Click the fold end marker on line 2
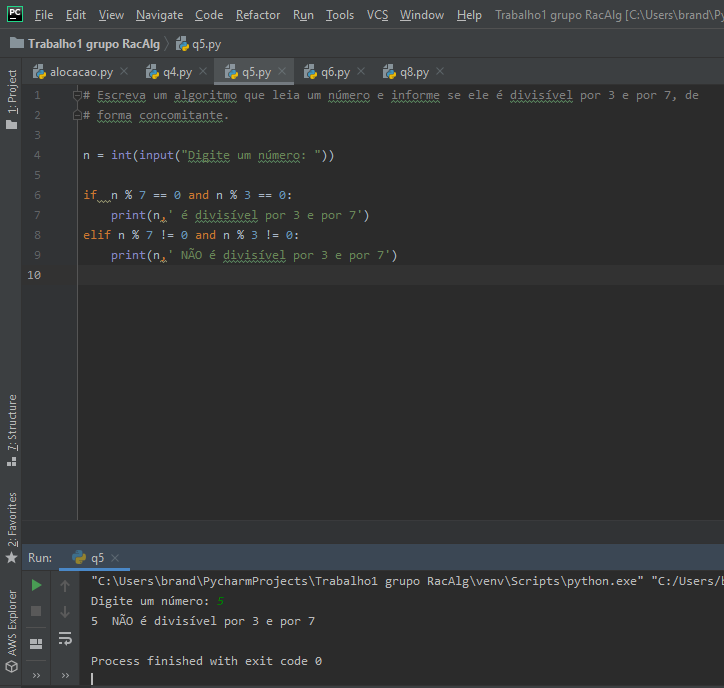The width and height of the screenshot is (724, 688). pos(77,115)
